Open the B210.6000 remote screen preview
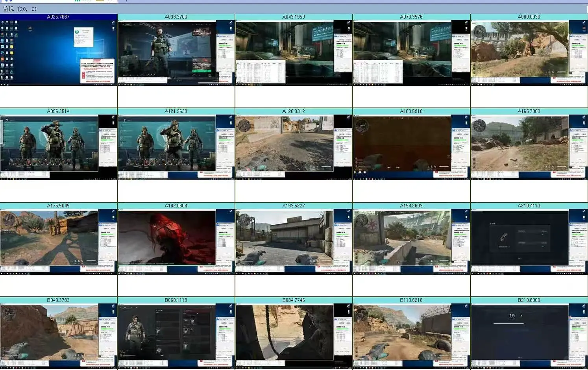Screen dimensions: 588x370 pos(529,336)
